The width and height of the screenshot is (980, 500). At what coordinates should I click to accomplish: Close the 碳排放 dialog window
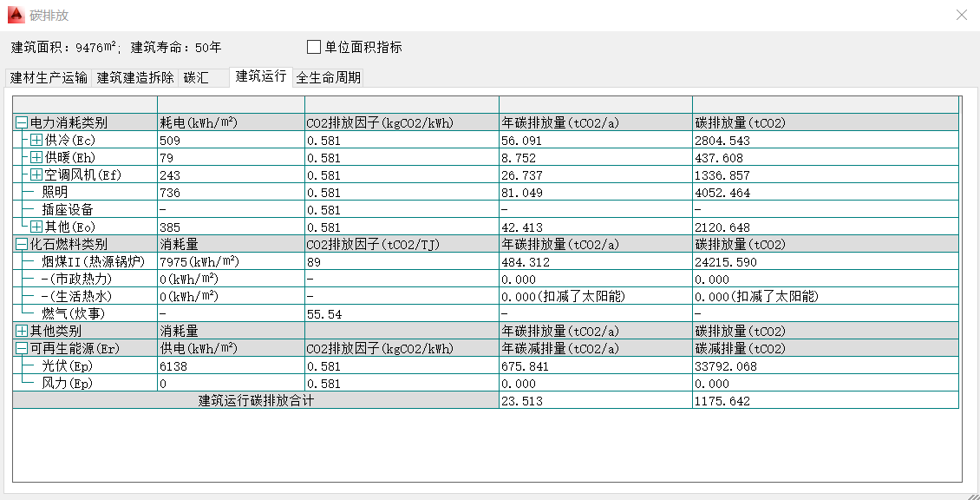pos(961,15)
